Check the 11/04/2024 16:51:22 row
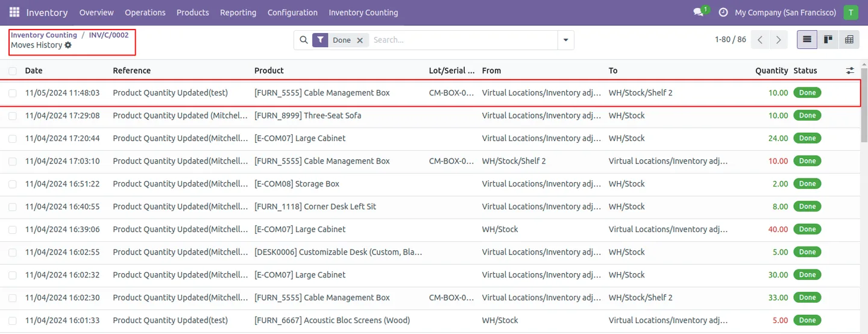Viewport: 868px width, 334px height. tap(13, 184)
